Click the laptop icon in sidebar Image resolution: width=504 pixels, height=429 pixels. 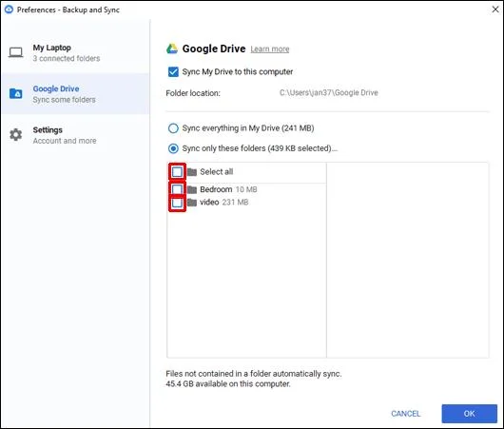click(x=15, y=52)
